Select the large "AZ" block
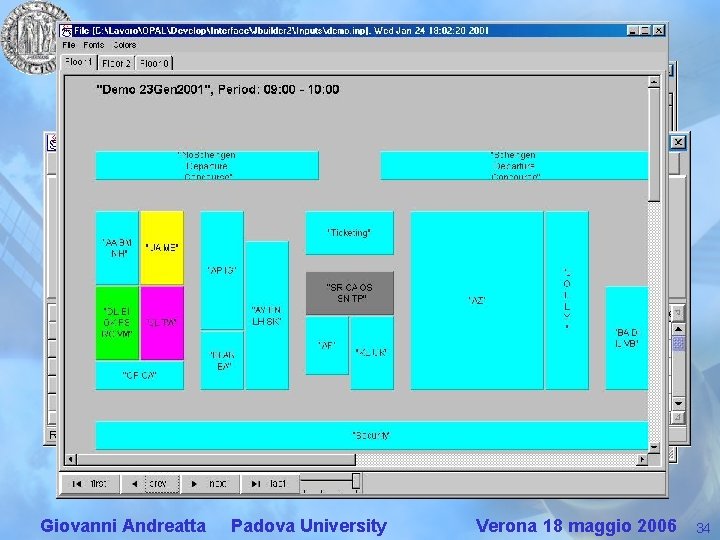The width and height of the screenshot is (720, 540). pos(477,300)
